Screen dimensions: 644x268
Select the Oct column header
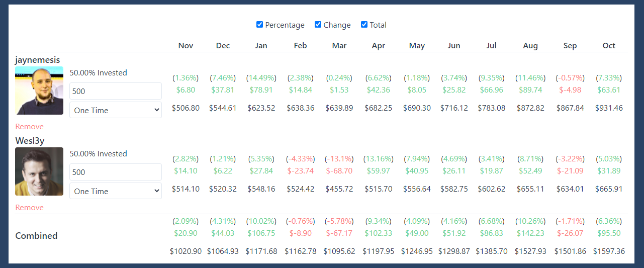tap(609, 46)
